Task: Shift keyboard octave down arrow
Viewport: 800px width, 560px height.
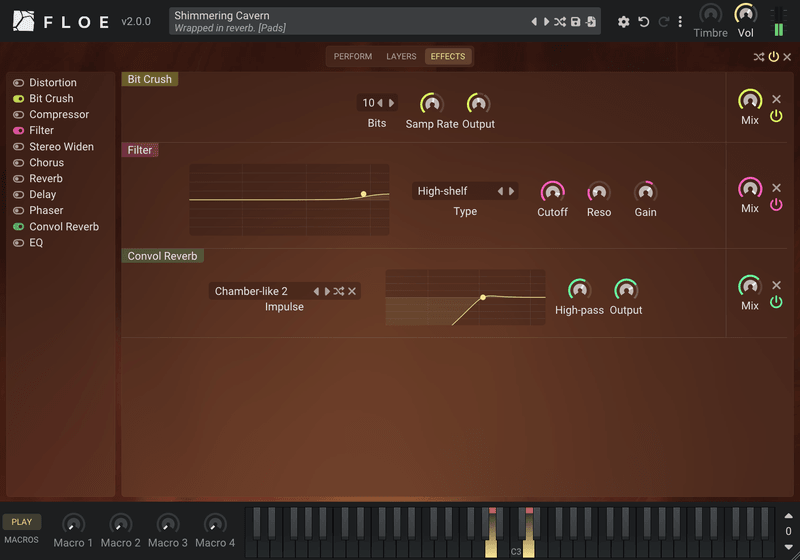Action: tap(788, 547)
